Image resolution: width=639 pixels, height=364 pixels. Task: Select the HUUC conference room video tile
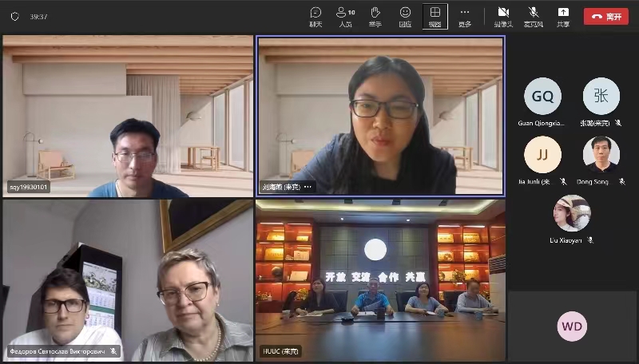tap(380, 279)
